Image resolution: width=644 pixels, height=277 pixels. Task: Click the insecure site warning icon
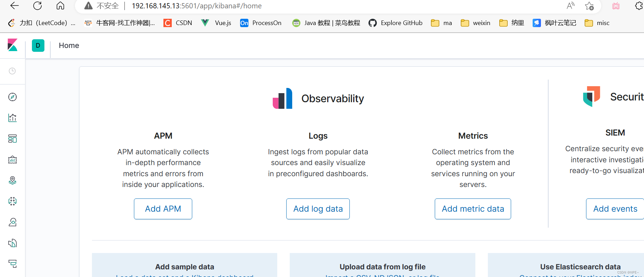[x=88, y=6]
